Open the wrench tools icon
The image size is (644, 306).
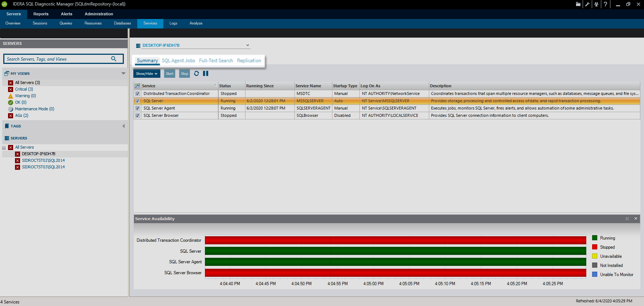(587, 4)
